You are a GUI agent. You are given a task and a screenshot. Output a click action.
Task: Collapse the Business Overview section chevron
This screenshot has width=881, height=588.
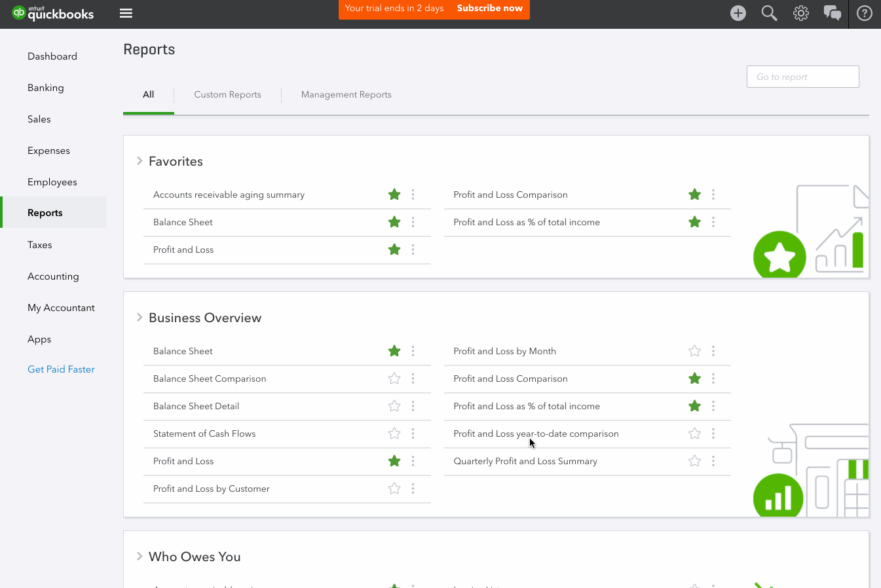(140, 318)
